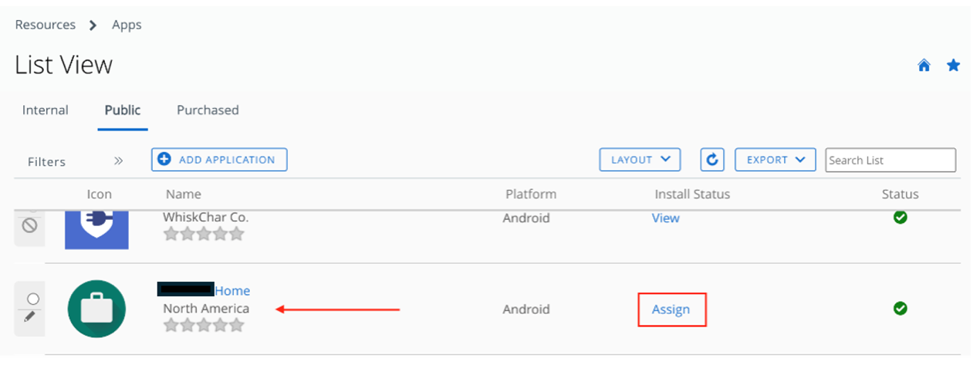980x365 pixels.
Task: Click the blocked circle icon on WhiskChar row
Action: 29,225
